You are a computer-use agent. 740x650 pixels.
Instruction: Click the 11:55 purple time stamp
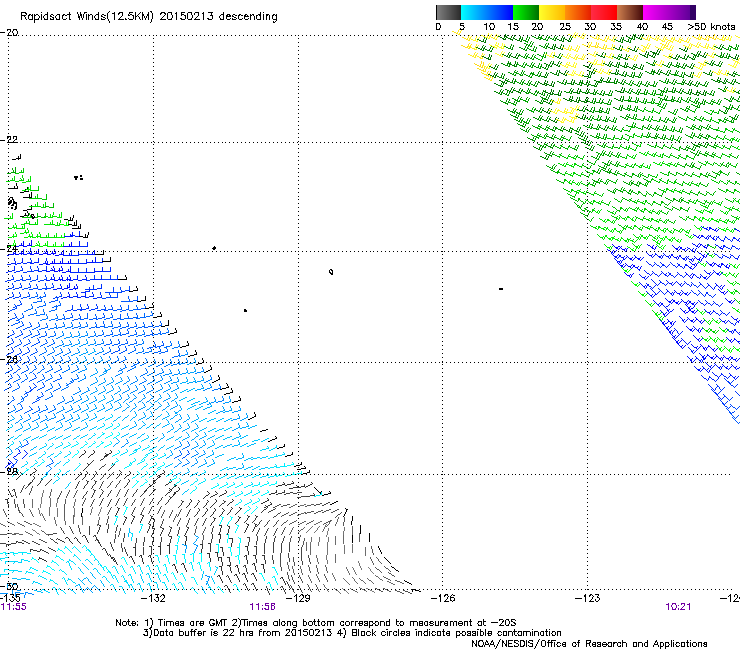pyautogui.click(x=14, y=607)
